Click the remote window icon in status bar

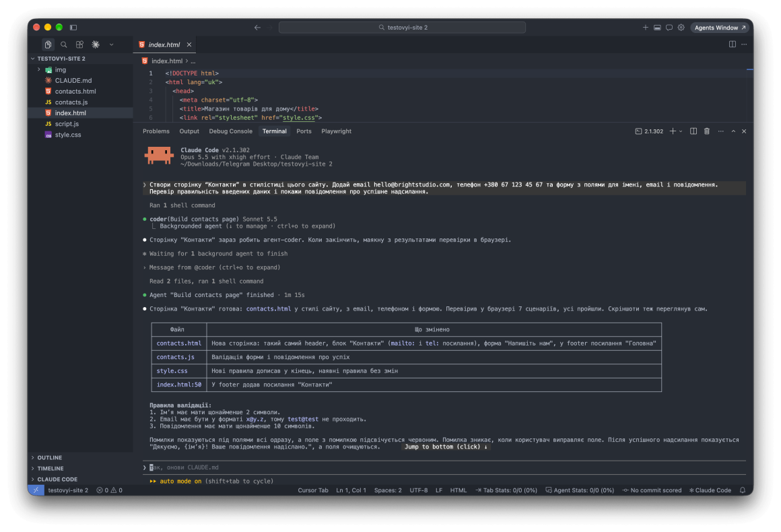click(x=36, y=490)
